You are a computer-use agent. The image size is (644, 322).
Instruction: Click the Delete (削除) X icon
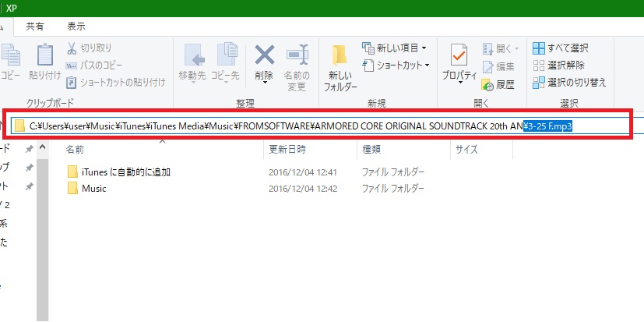pyautogui.click(x=265, y=55)
